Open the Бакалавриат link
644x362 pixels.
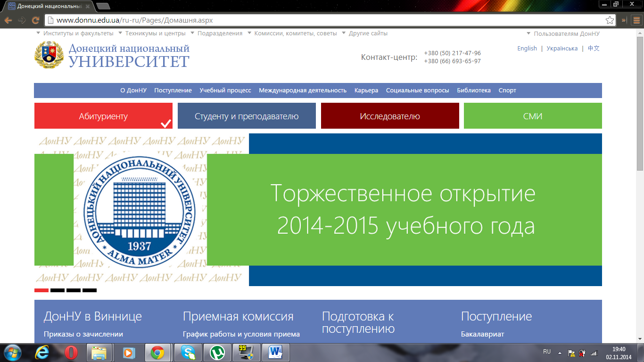(482, 334)
